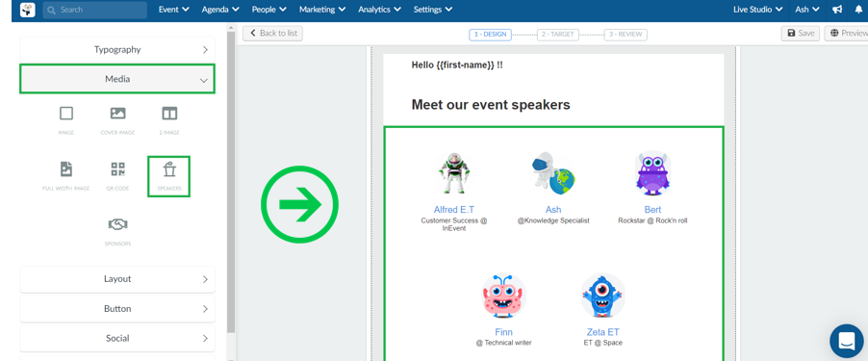The image size is (868, 361).
Task: Open the Finn name link
Action: (x=503, y=332)
